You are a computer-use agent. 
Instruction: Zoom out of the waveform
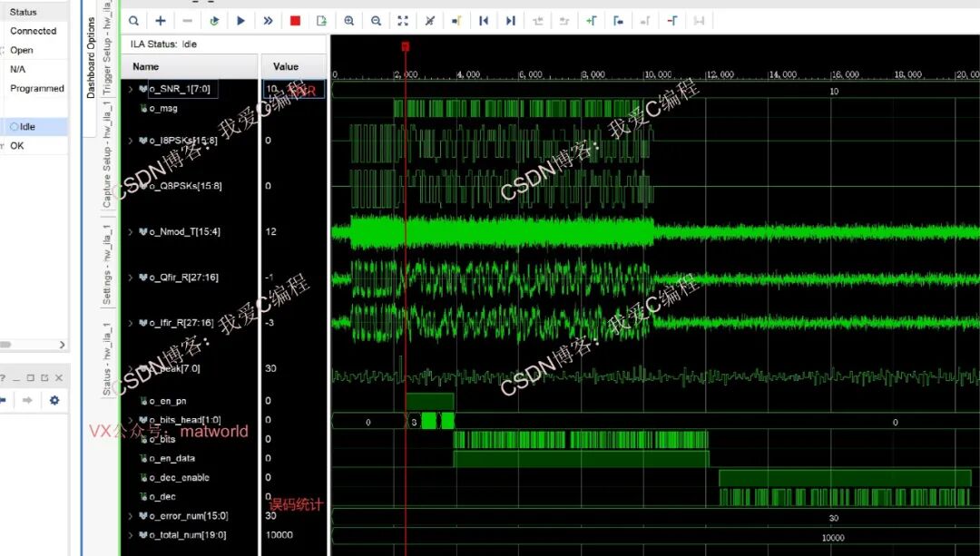click(376, 21)
